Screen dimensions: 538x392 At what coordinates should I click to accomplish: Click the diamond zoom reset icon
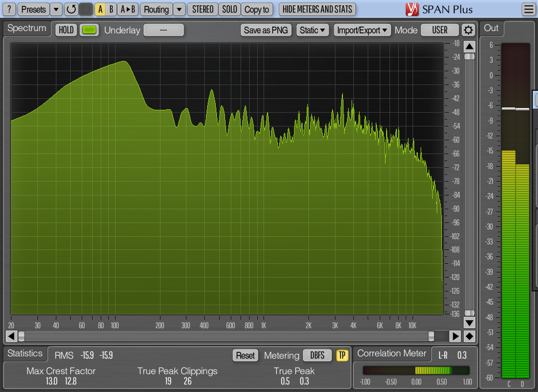pos(470,336)
